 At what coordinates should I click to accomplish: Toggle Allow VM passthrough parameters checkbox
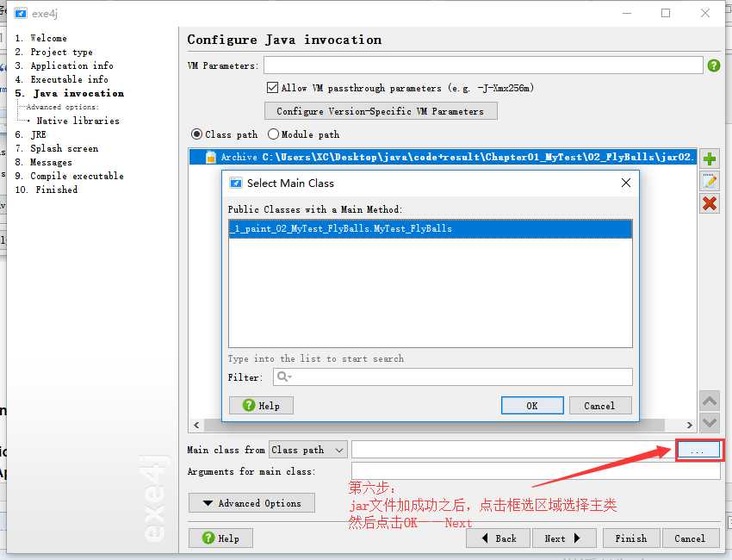click(272, 87)
